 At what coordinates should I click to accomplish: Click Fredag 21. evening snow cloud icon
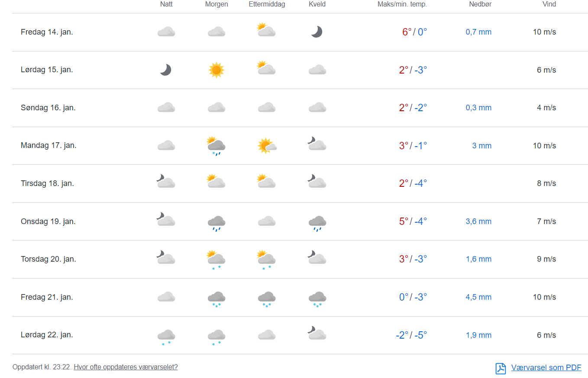(x=317, y=298)
